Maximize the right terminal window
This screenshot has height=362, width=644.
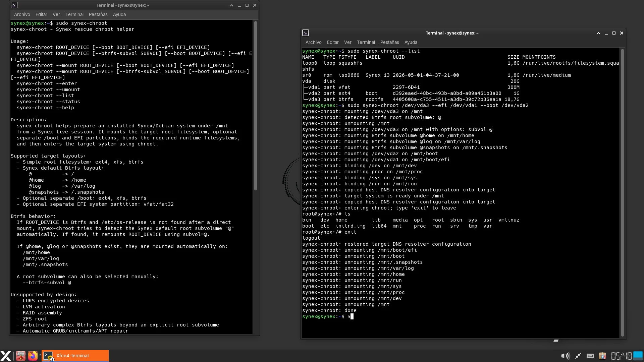click(614, 33)
